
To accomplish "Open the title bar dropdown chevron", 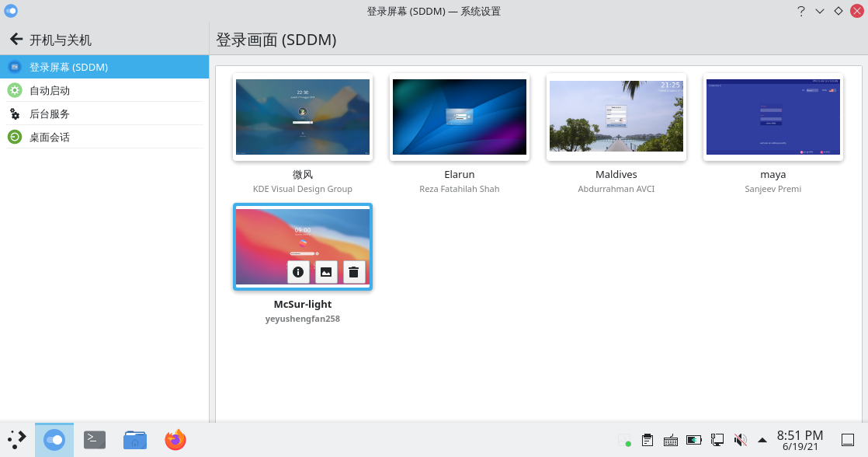I will click(819, 11).
